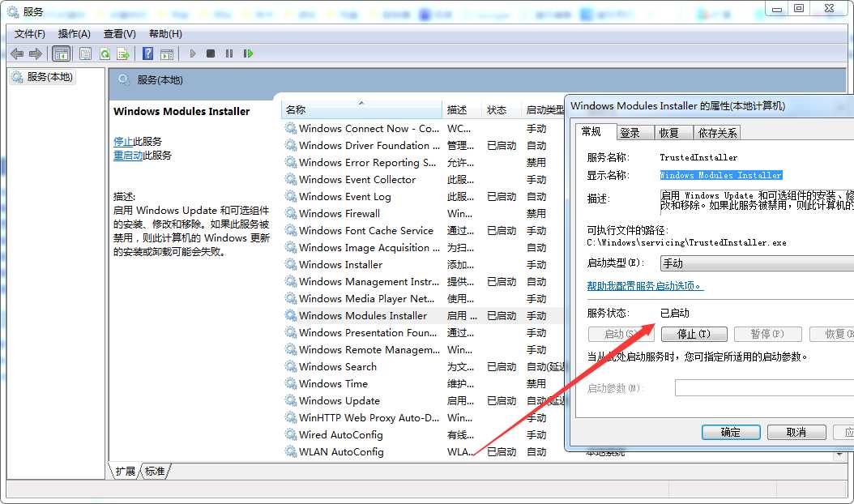The width and height of the screenshot is (854, 504).
Task: Select the 扩展 view tab at bottom
Action: point(126,471)
